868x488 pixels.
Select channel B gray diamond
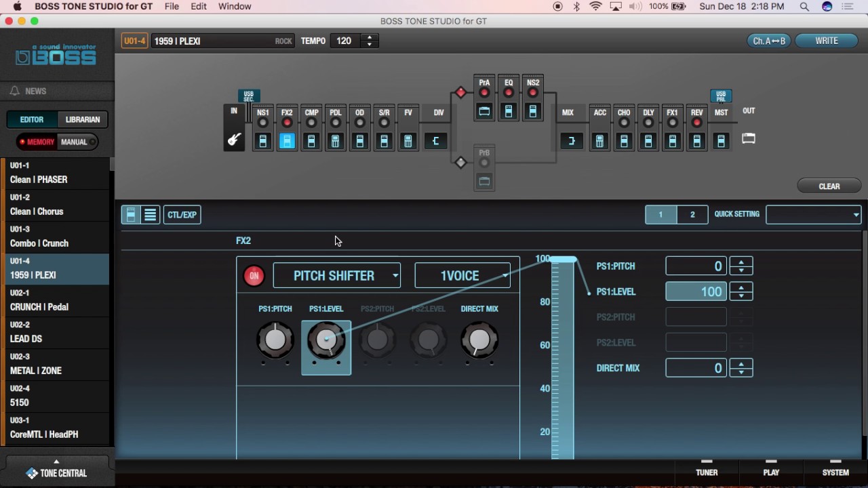461,163
